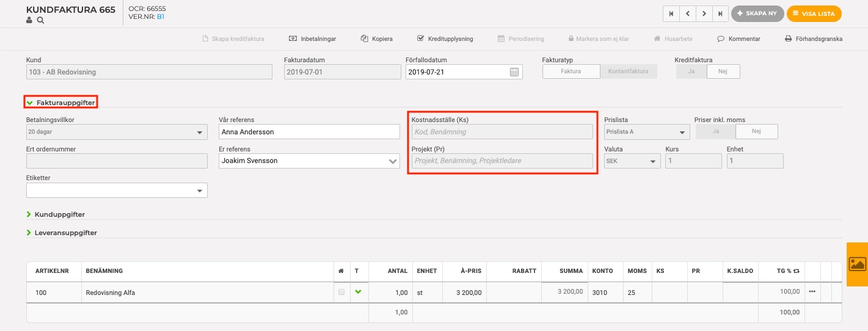Click the Moms cell 25
This screenshot has height=331, width=868.
pyautogui.click(x=637, y=293)
